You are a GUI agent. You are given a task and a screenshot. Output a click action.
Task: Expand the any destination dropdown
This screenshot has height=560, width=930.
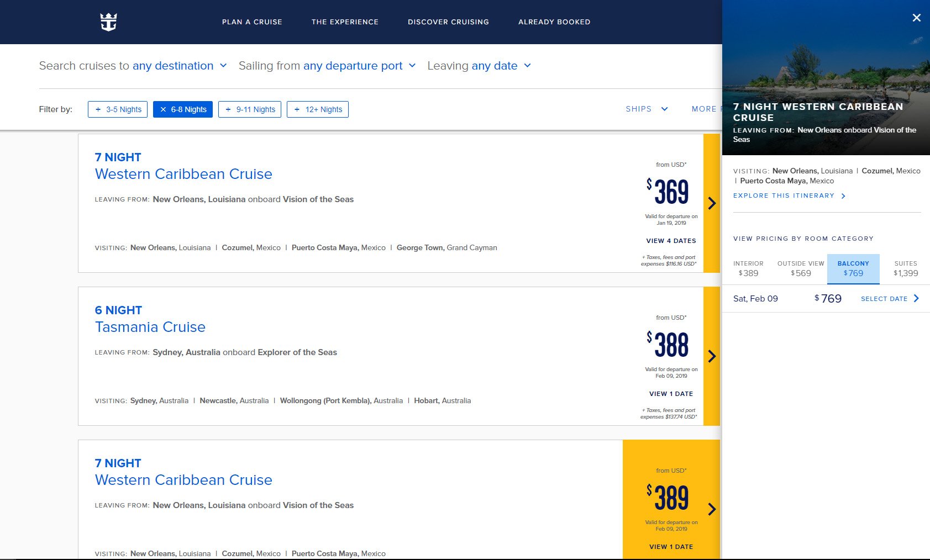click(180, 66)
